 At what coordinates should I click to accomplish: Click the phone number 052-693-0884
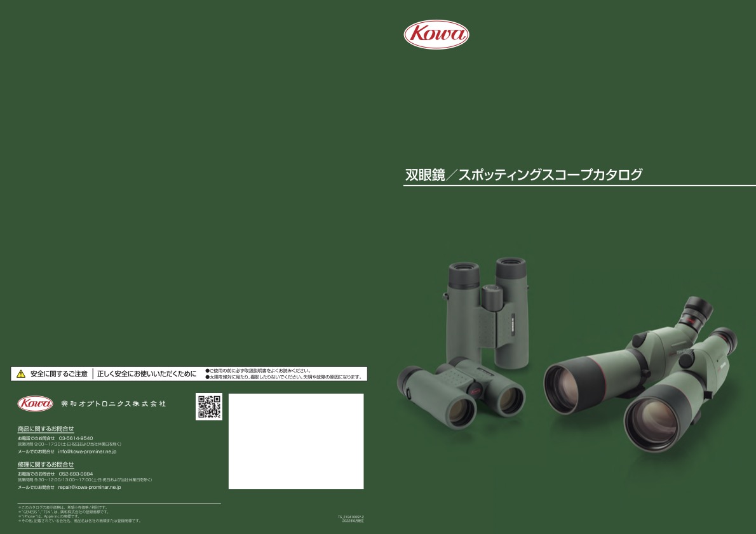(x=76, y=474)
